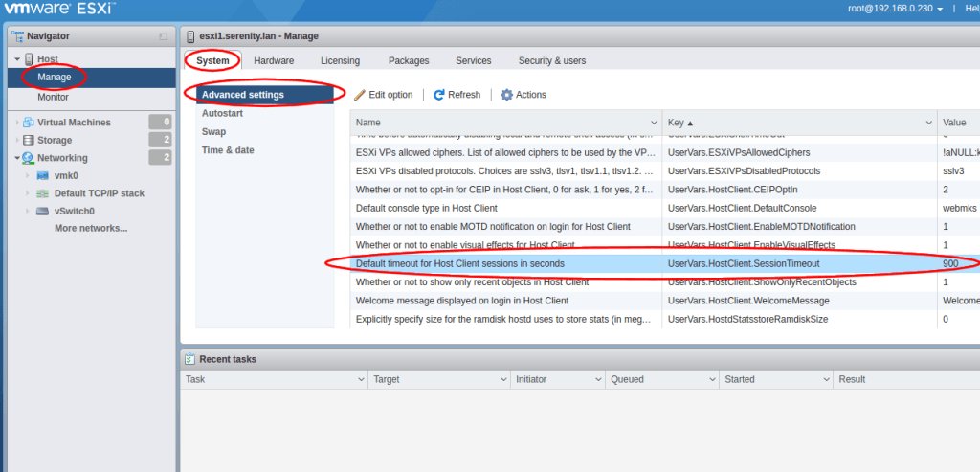Screen dimensions: 980x472
Task: Select the UserVars.ESXiVPsAllowedCiphers row
Action: click(665, 152)
